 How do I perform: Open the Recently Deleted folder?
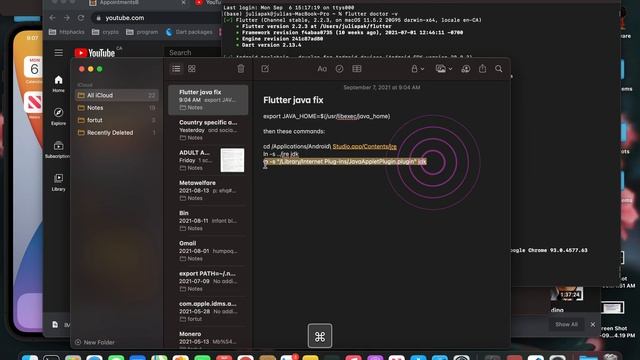tap(116, 133)
